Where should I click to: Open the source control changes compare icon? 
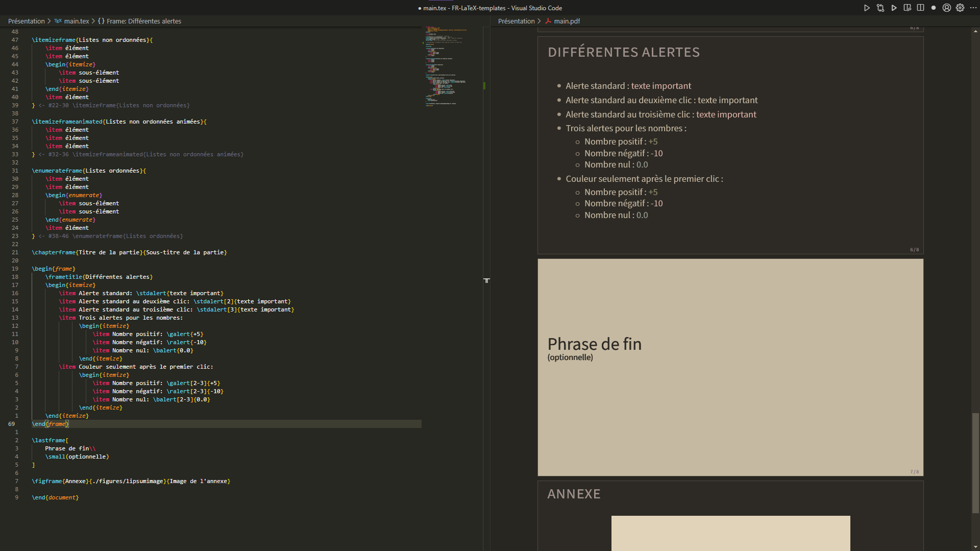point(880,8)
